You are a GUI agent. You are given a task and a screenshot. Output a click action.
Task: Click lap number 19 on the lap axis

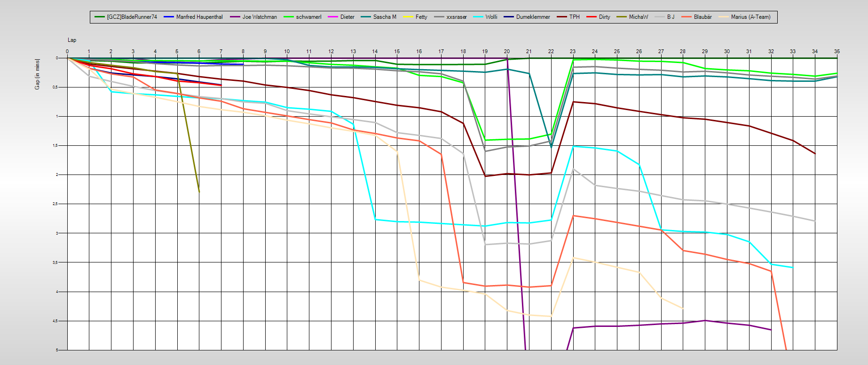point(485,51)
